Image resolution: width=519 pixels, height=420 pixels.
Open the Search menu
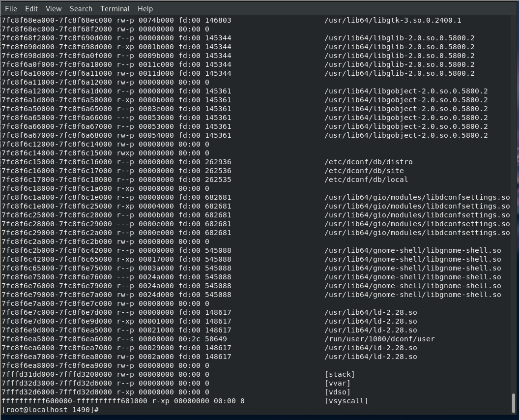[81, 9]
